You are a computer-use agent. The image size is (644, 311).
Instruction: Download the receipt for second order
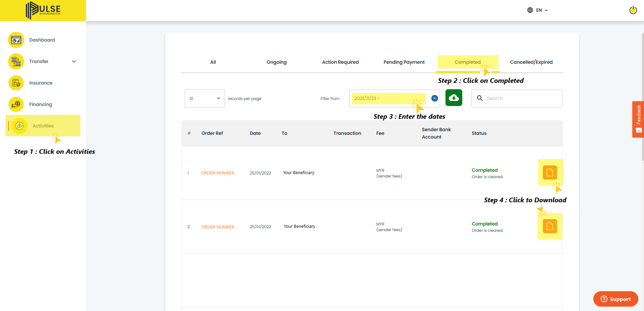pos(550,226)
